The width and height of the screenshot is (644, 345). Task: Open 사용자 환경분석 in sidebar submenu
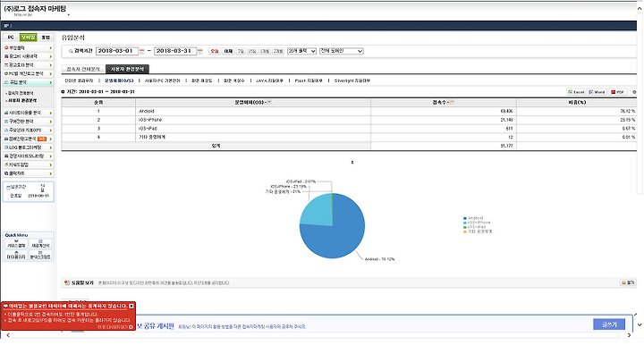(22, 100)
